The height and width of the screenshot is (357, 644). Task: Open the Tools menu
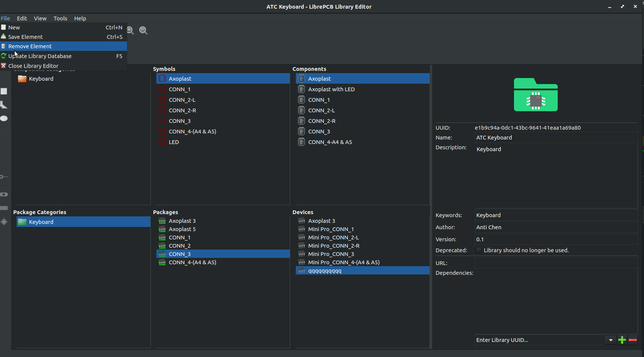[x=60, y=18]
